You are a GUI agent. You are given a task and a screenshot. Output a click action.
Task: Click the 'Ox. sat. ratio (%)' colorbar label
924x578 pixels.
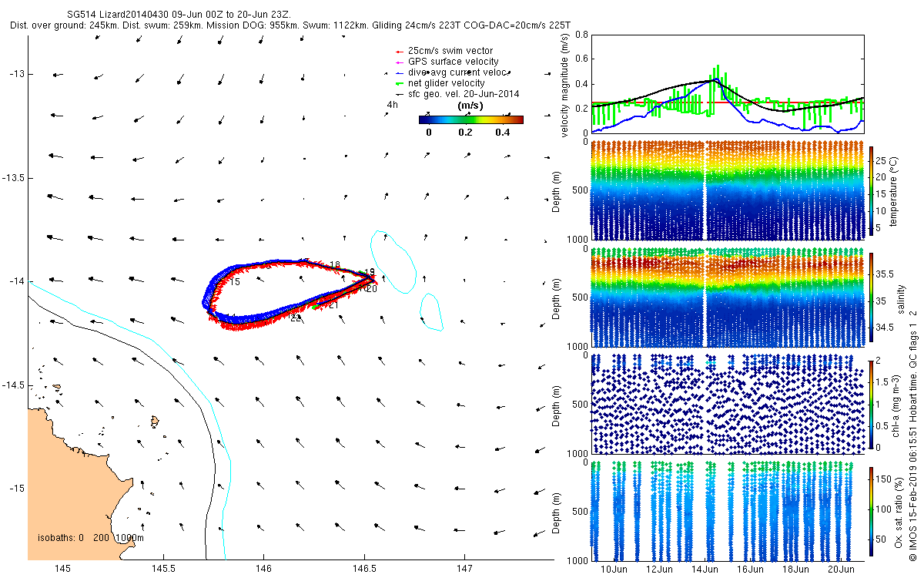tap(899, 512)
